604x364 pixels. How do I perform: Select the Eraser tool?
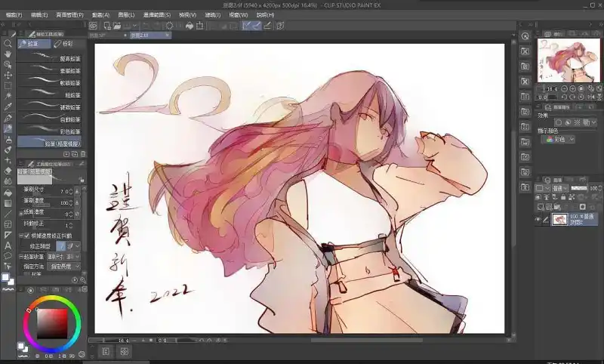[x=8, y=171]
